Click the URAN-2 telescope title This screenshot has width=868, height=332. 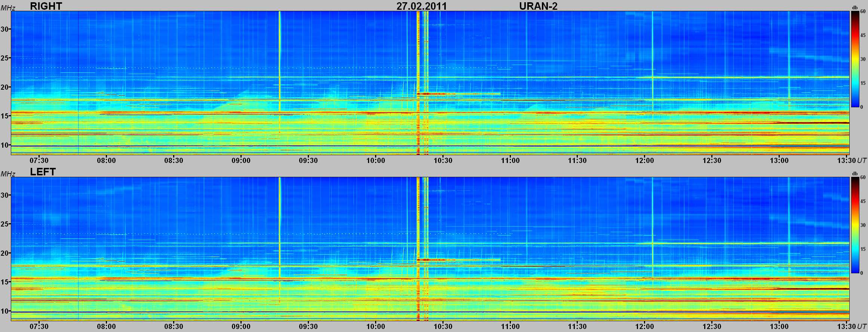coord(538,6)
